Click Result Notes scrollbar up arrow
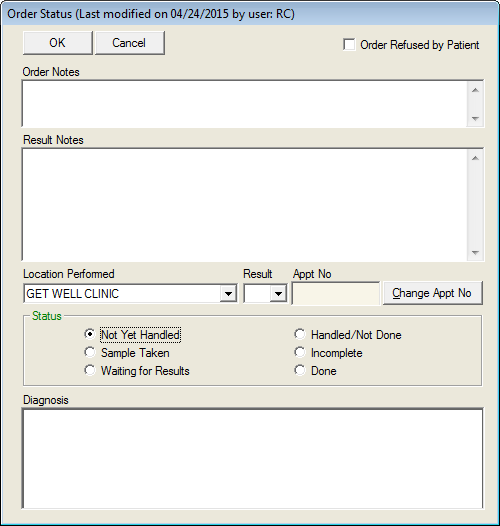This screenshot has height=526, width=500. (475, 158)
